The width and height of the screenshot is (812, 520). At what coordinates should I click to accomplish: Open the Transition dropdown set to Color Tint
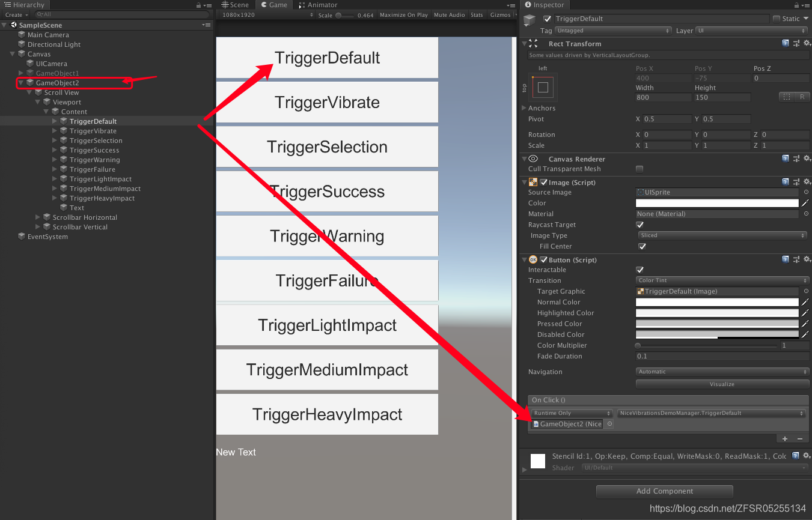pos(721,280)
